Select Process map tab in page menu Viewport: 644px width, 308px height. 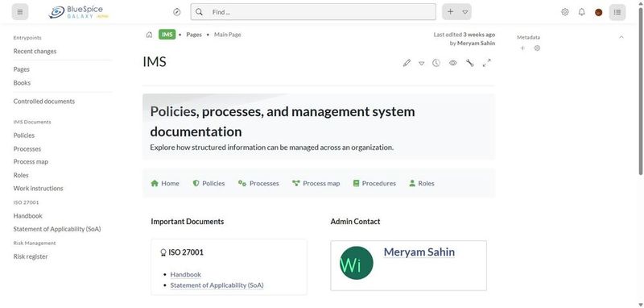(316, 183)
